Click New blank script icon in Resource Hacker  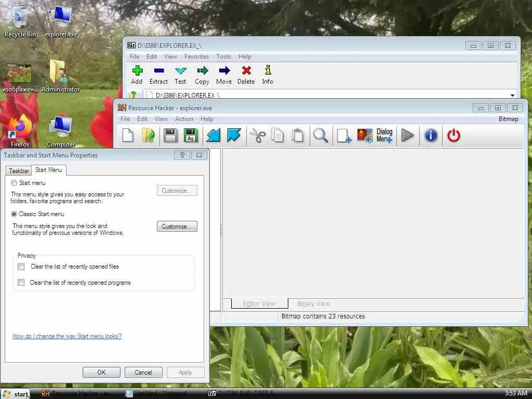click(128, 136)
